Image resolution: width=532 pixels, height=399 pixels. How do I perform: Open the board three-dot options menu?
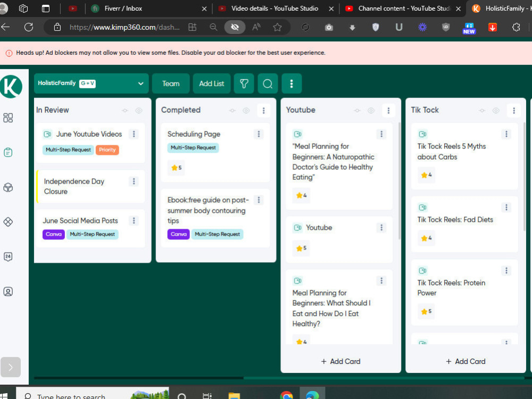tap(292, 84)
